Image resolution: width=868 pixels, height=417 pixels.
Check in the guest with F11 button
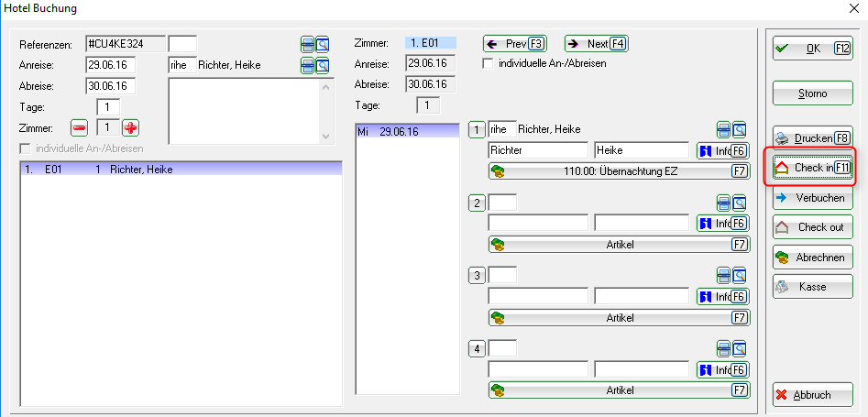tap(813, 167)
